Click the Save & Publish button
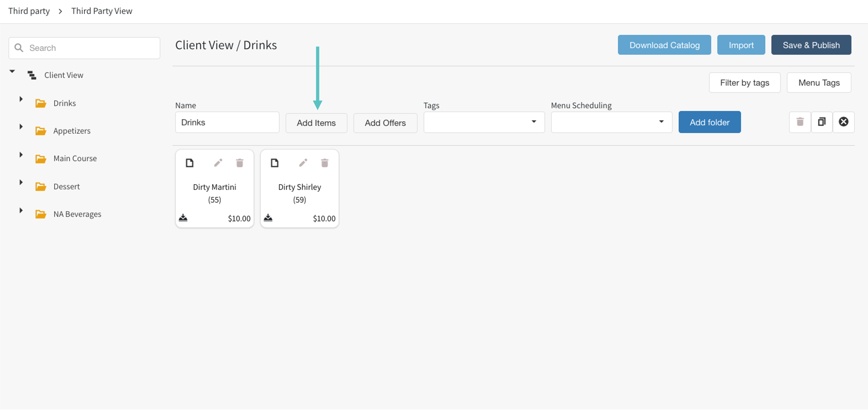The image size is (868, 410). 811,45
